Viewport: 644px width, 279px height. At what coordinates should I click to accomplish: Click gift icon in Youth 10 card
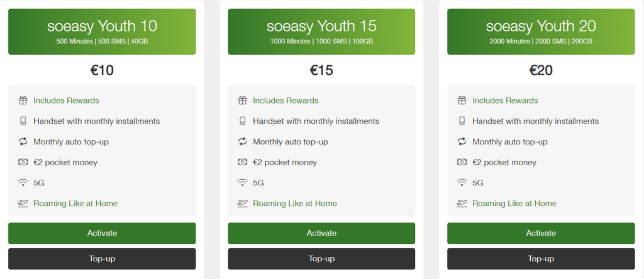tap(23, 101)
